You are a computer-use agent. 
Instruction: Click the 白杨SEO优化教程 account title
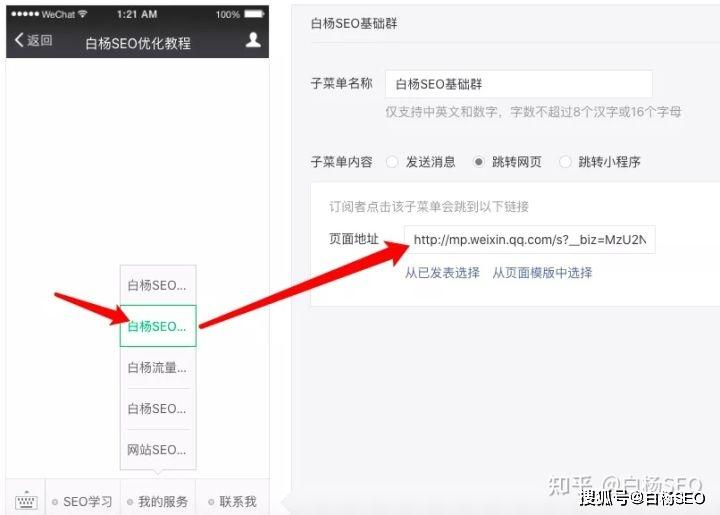click(138, 43)
